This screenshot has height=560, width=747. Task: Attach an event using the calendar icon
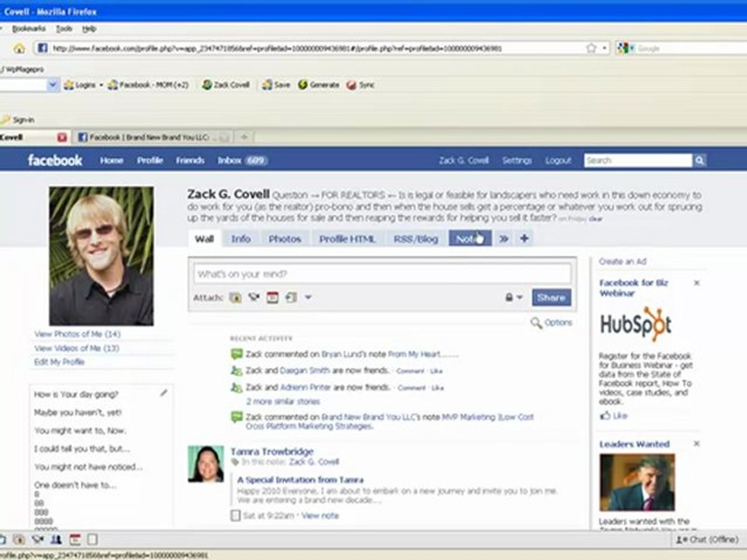coord(272,298)
